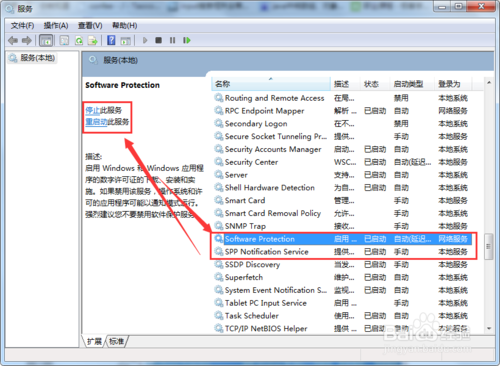This screenshot has width=500, height=366.
Task: Select 服务(本地) in the left tree
Action: pos(32,58)
